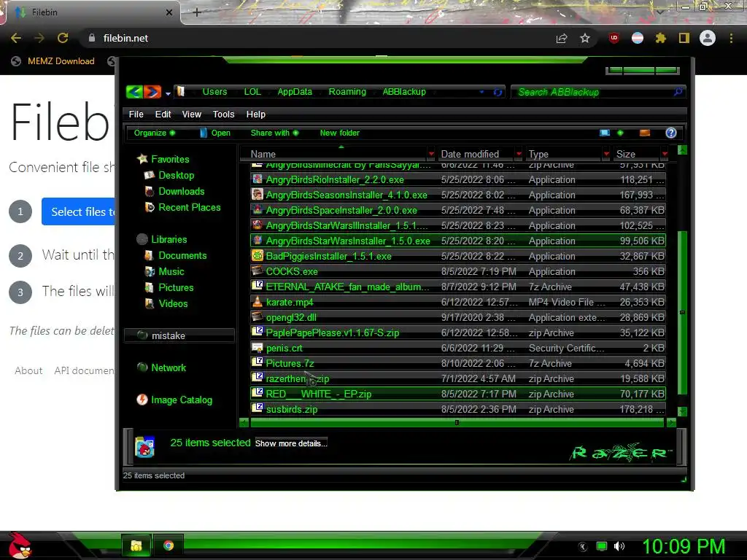The image size is (747, 560).
Task: Click the vertical scrollbar thumb in file list
Action: pyautogui.click(x=682, y=312)
